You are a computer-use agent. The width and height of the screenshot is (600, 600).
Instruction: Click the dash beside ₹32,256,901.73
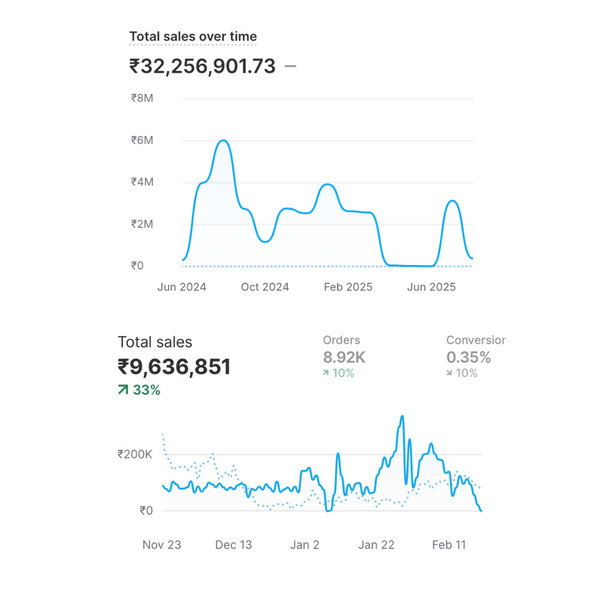point(290,67)
